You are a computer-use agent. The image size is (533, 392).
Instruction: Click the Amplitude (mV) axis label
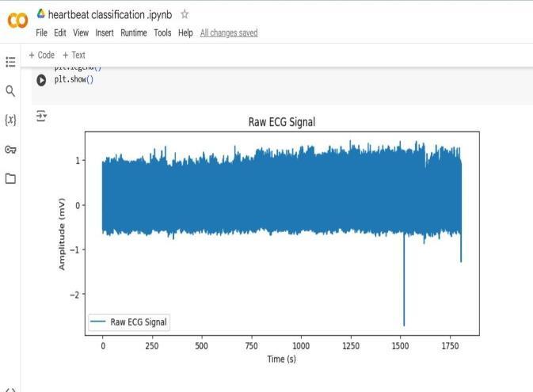62,234
